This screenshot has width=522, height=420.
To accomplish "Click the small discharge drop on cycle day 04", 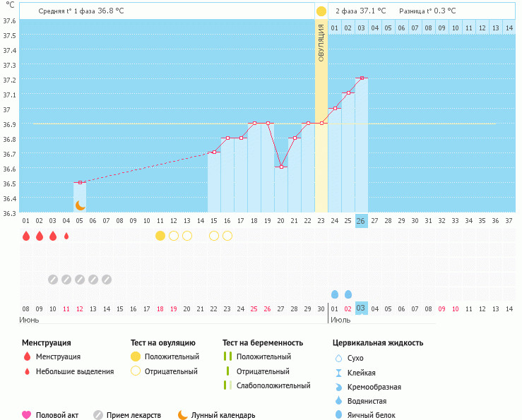I will (66, 236).
